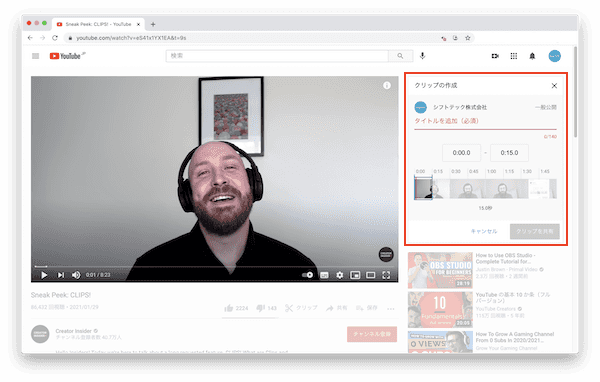The width and height of the screenshot is (600, 382).
Task: Open the notifications bell
Action: pyautogui.click(x=532, y=56)
